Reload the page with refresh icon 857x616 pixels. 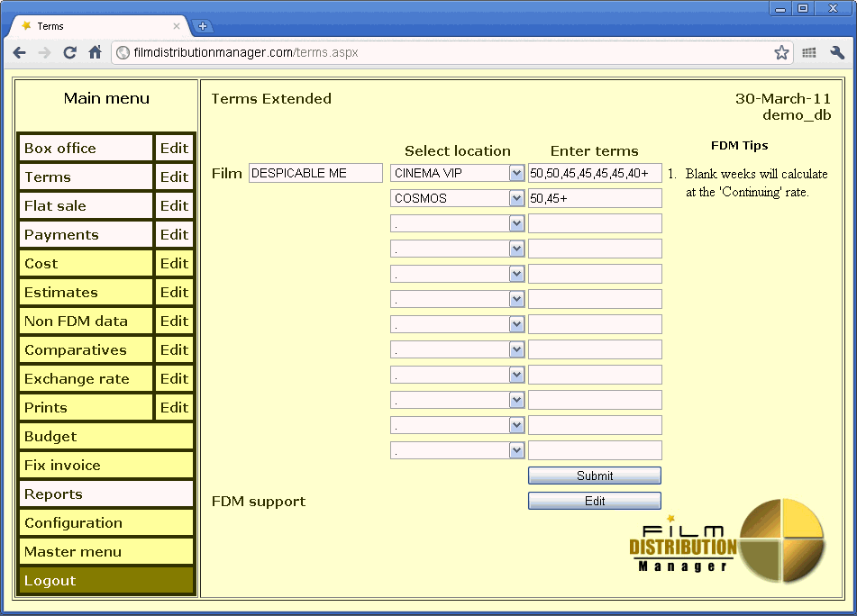point(69,53)
